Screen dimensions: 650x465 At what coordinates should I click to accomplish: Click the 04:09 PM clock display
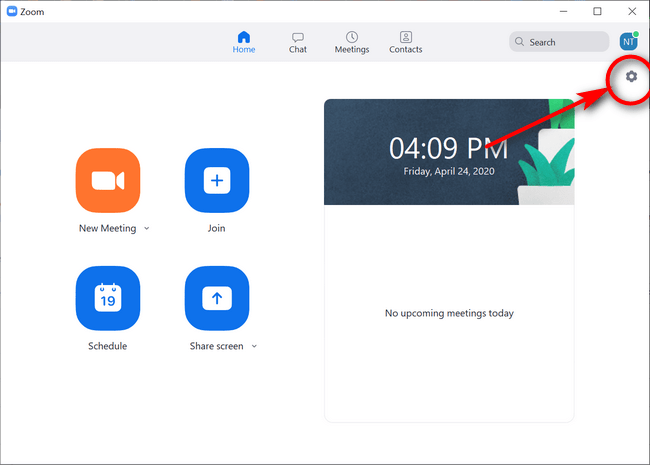449,148
